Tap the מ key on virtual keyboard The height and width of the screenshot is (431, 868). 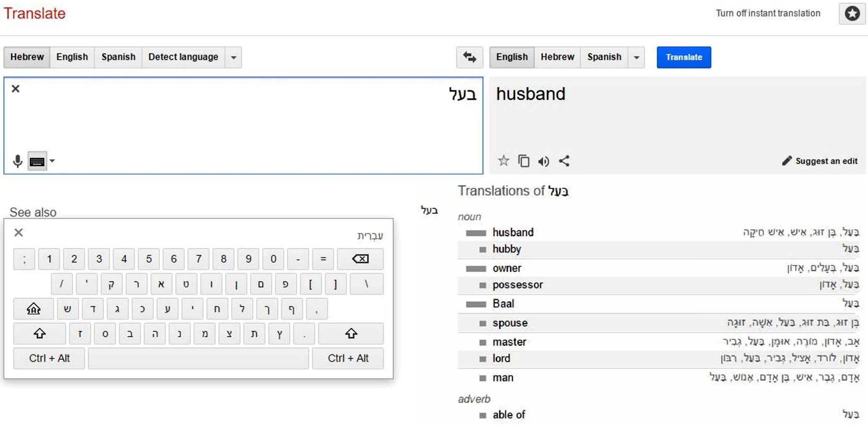[205, 333]
